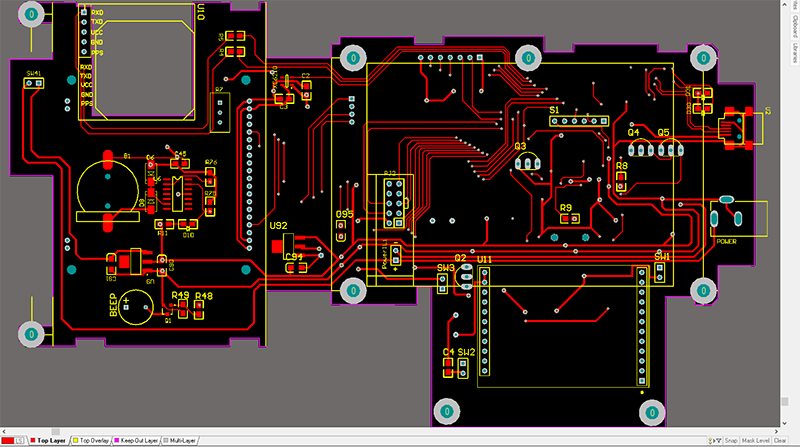Click the vertical scrollbar down arrow
The image size is (800, 447).
point(785,423)
